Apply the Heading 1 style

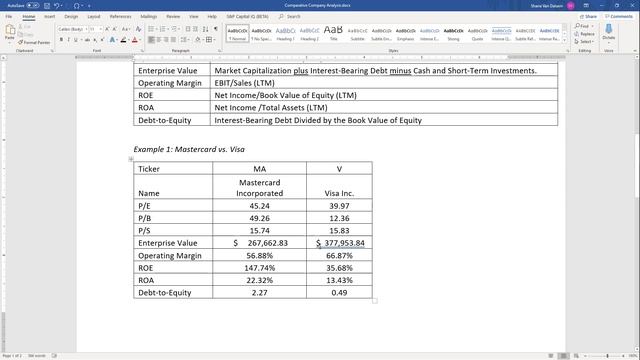(285, 33)
